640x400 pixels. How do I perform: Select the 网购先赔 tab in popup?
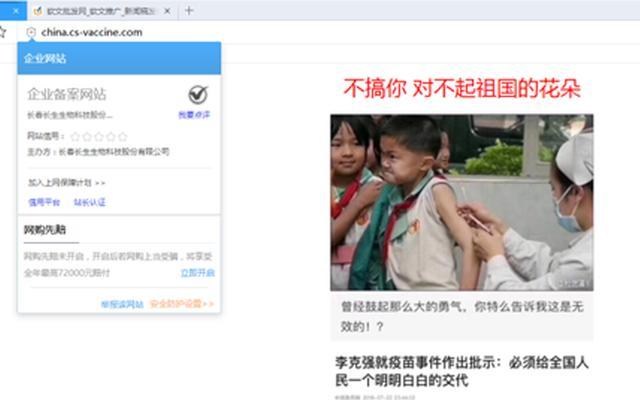[45, 230]
